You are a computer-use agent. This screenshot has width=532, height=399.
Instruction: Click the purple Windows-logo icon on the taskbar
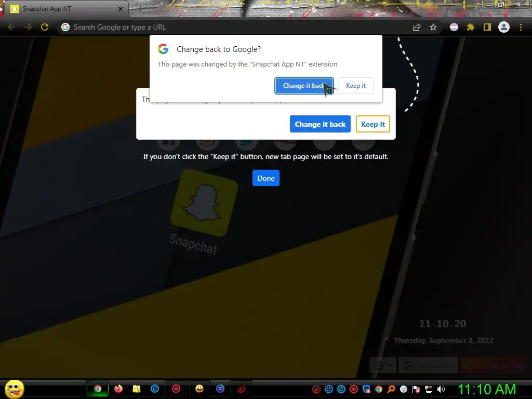coord(220,389)
